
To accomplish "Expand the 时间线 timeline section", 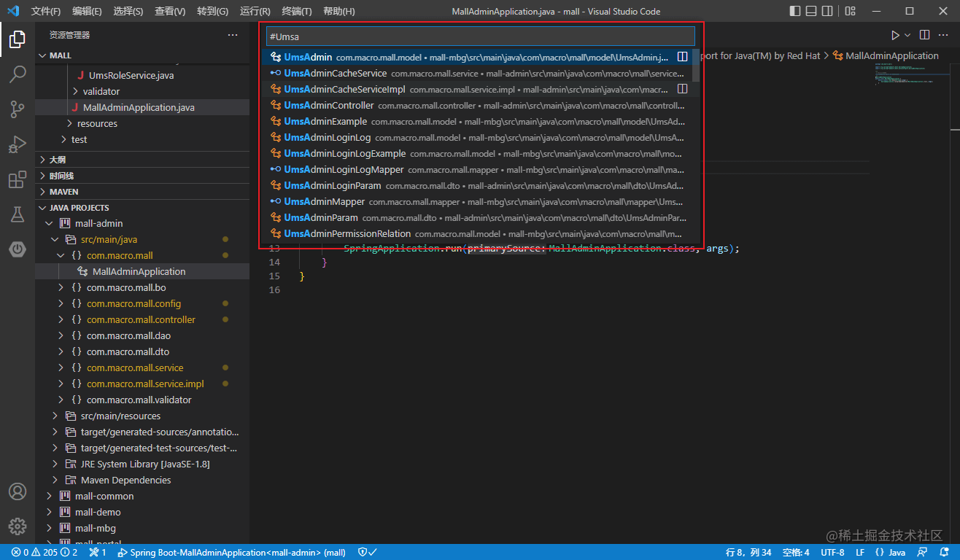I will 142,176.
